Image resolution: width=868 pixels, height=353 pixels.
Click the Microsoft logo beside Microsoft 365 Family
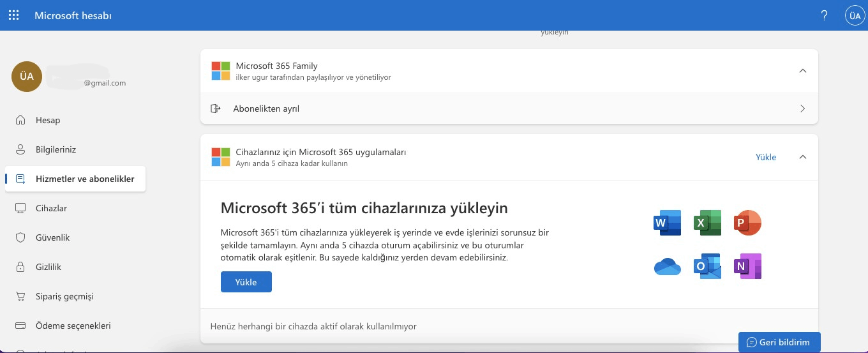click(221, 71)
